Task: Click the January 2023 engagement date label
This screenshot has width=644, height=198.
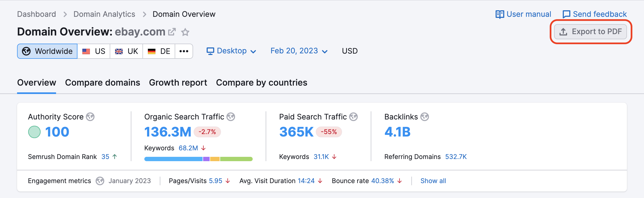Action: tap(130, 181)
